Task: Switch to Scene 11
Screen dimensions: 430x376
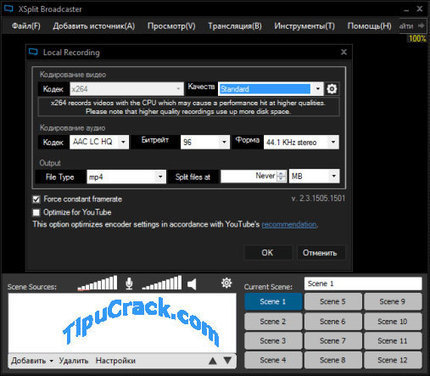Action: click(393, 341)
